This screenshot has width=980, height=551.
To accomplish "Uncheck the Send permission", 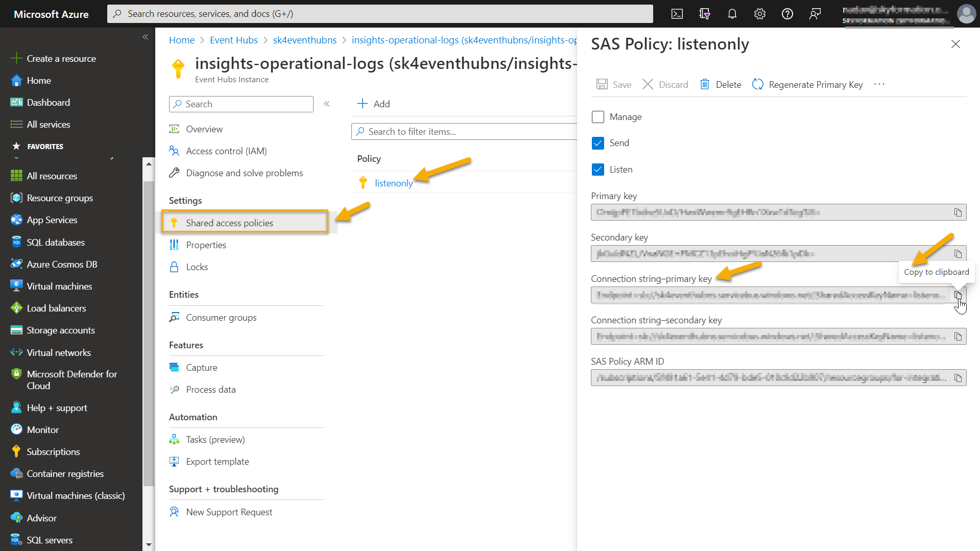I will (597, 143).
